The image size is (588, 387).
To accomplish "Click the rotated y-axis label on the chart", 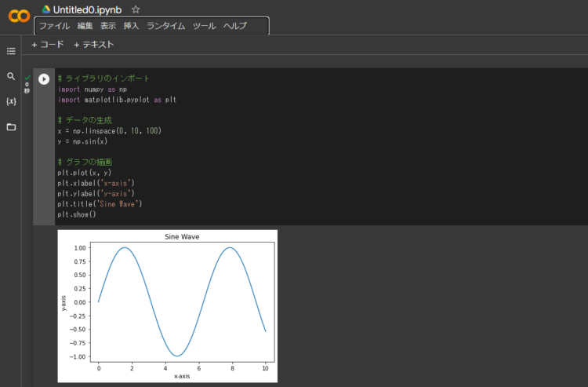I will coord(64,303).
